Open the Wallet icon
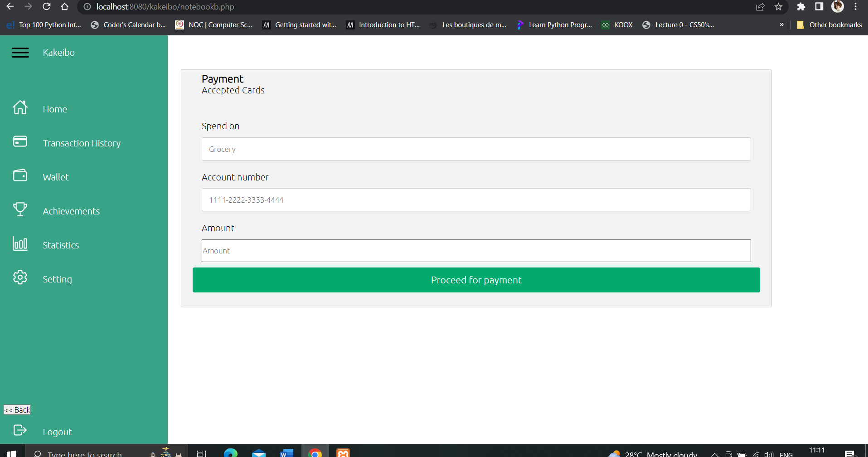This screenshot has height=457, width=868. click(20, 175)
